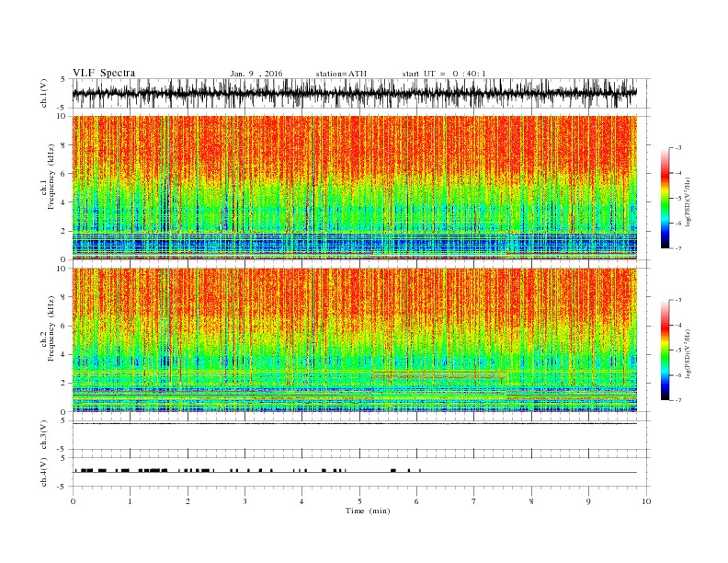Click the "-7" tick on ch.2 colorbar
Screen dimensions: 728x563
678,400
